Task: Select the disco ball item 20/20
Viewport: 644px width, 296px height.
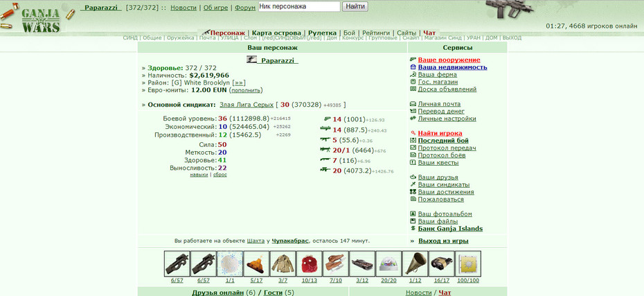Action: pos(388,264)
